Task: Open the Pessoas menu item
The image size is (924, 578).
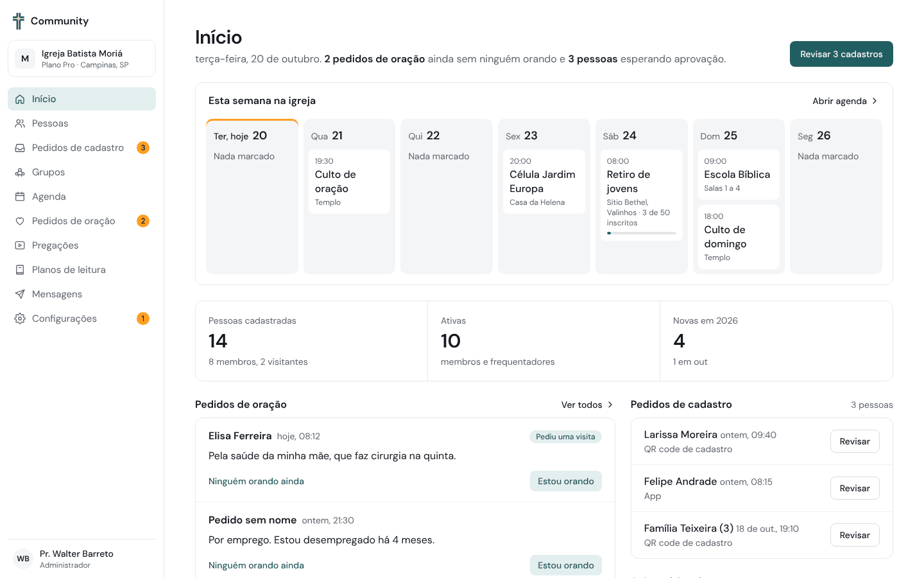Action: point(81,123)
